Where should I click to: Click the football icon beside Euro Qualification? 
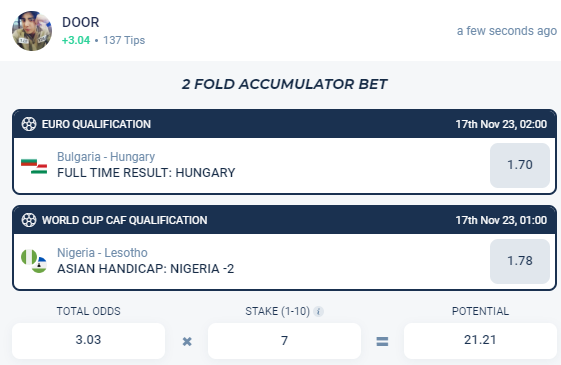(29, 124)
